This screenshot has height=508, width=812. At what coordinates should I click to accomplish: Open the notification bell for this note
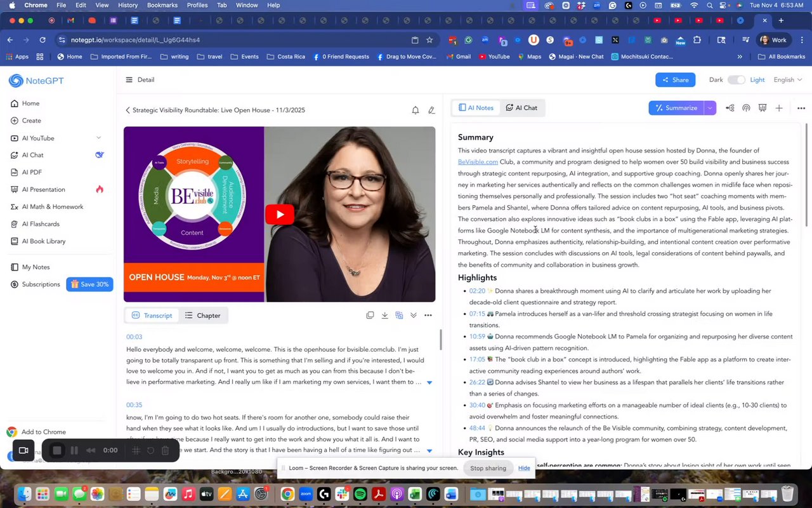pos(416,110)
